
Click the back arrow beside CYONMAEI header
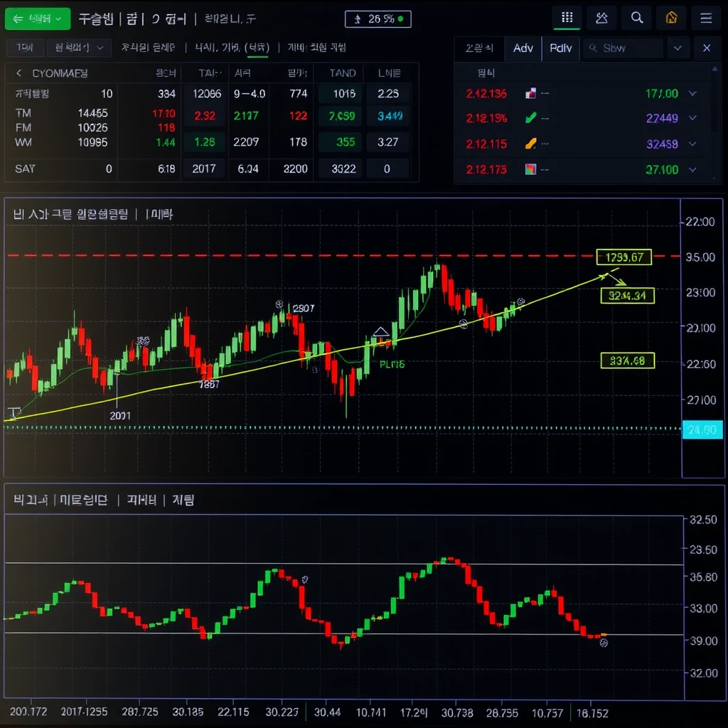point(18,73)
